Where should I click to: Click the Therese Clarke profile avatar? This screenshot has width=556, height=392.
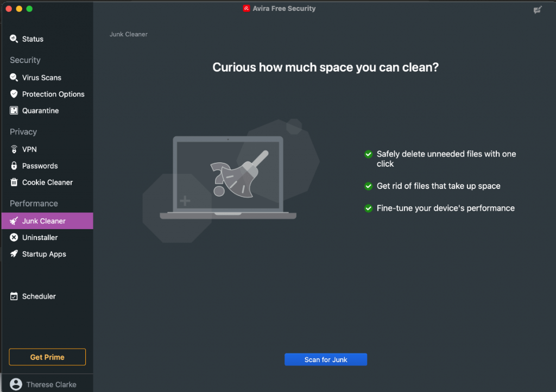point(16,384)
